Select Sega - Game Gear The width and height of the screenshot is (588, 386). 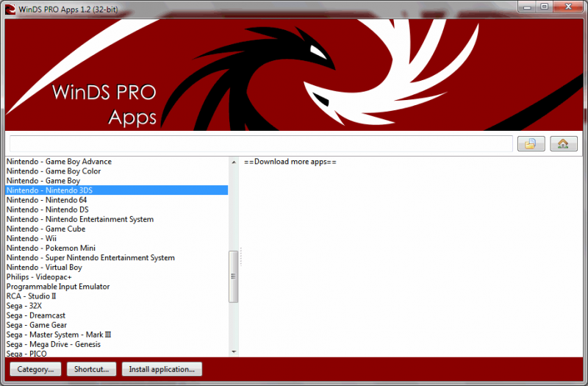117,325
